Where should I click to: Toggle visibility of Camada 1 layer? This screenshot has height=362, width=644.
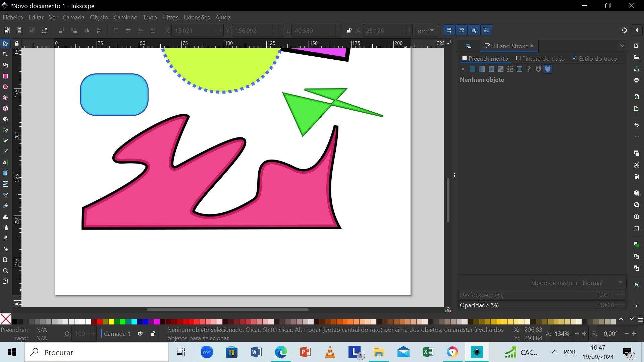(140, 334)
